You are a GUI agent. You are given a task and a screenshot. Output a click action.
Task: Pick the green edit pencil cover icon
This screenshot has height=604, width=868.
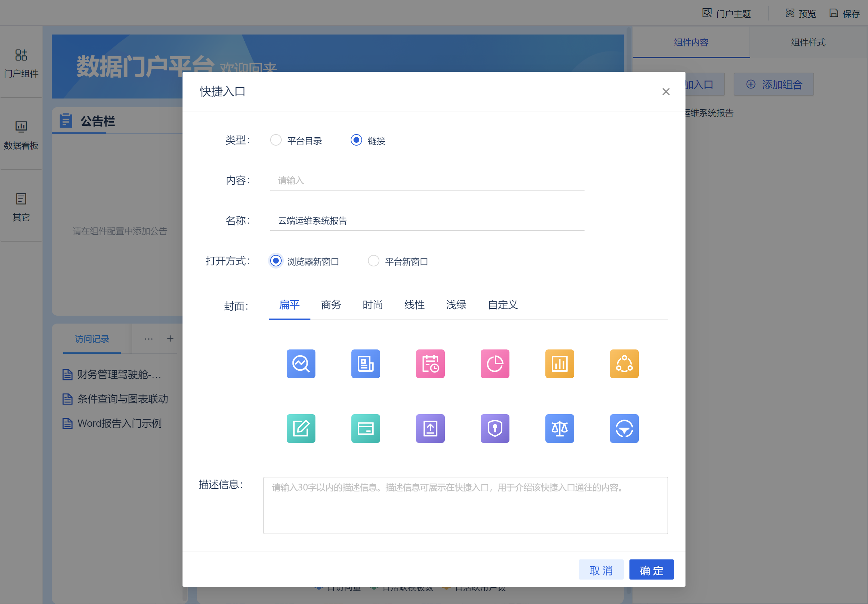click(x=301, y=428)
